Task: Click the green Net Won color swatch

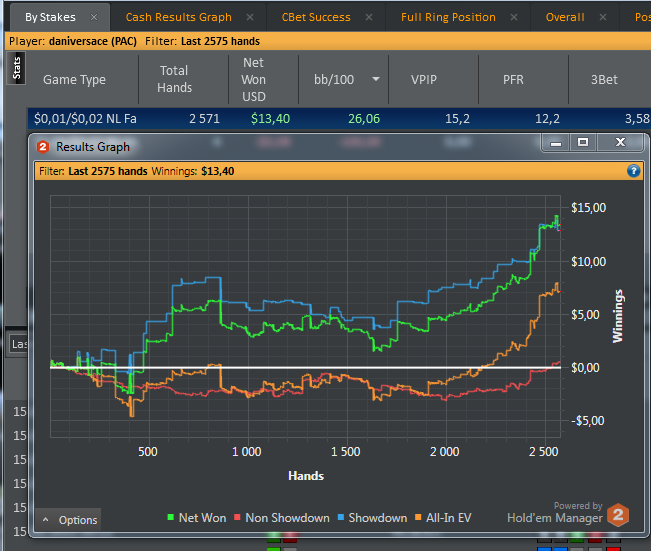Action: (x=170, y=517)
